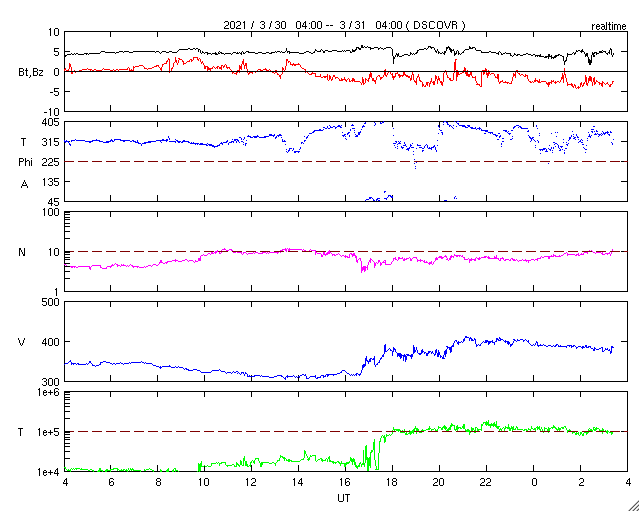Click hour '20' on the UT axis
Screen dimensions: 640x512
pyautogui.click(x=439, y=482)
